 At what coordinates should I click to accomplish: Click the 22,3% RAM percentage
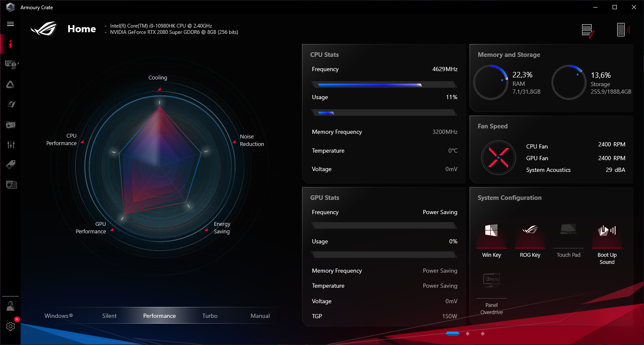[523, 75]
